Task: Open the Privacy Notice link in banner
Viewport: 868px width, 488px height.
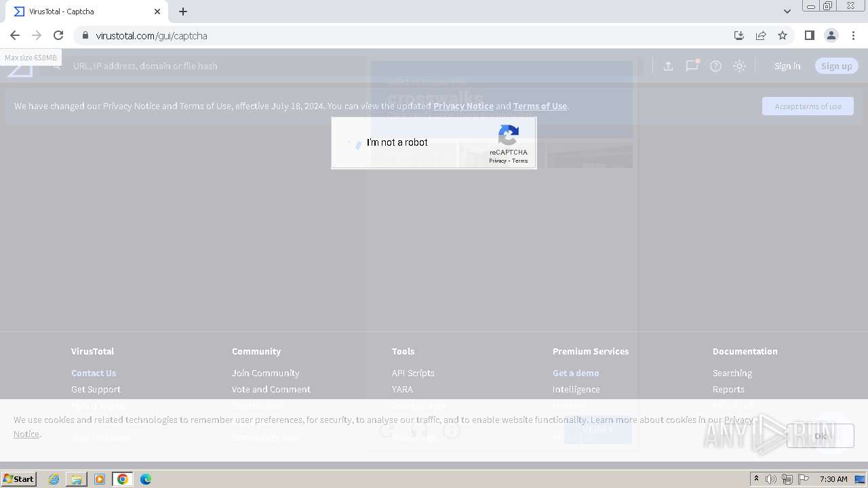Action: pos(463,106)
